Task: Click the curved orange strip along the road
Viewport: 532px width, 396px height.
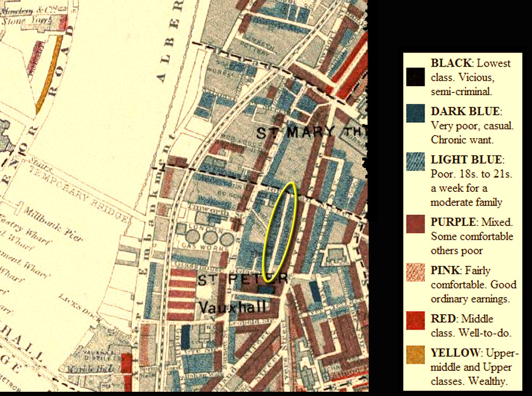Action: [49, 73]
